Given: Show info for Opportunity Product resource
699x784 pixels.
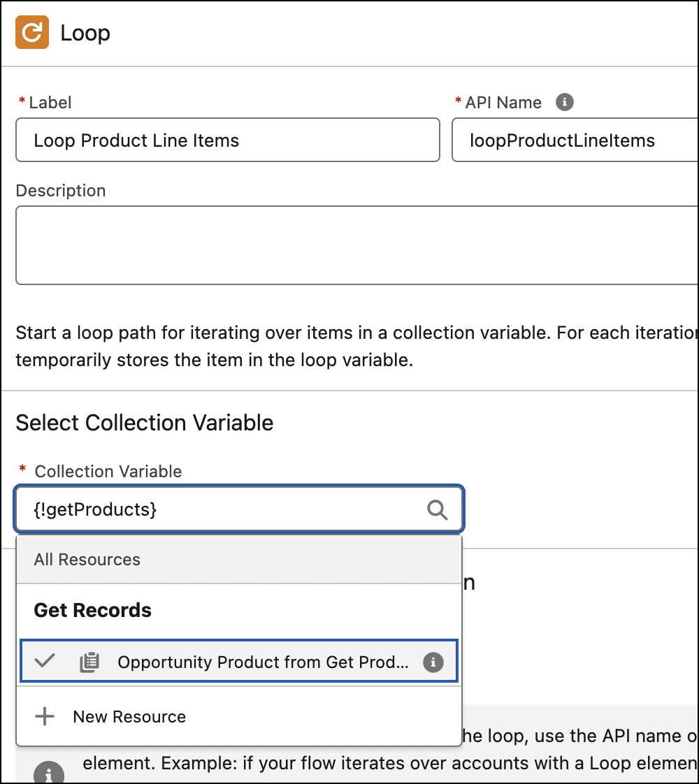Looking at the screenshot, I should pos(433,662).
